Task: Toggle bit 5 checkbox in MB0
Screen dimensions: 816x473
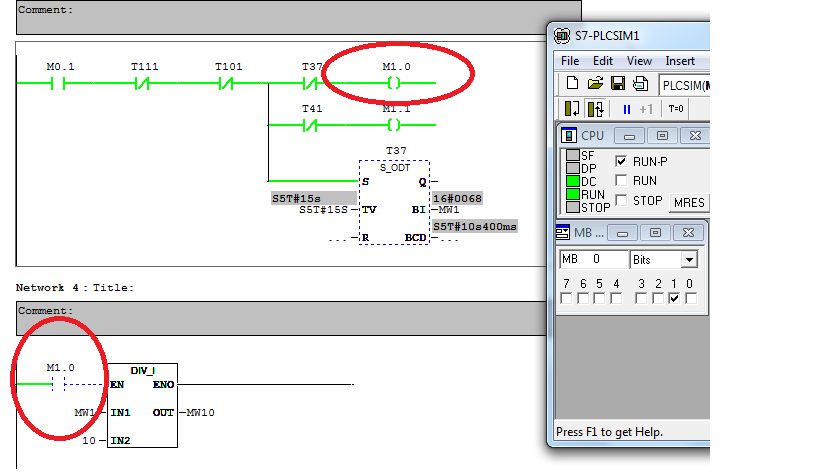Action: tap(599, 298)
